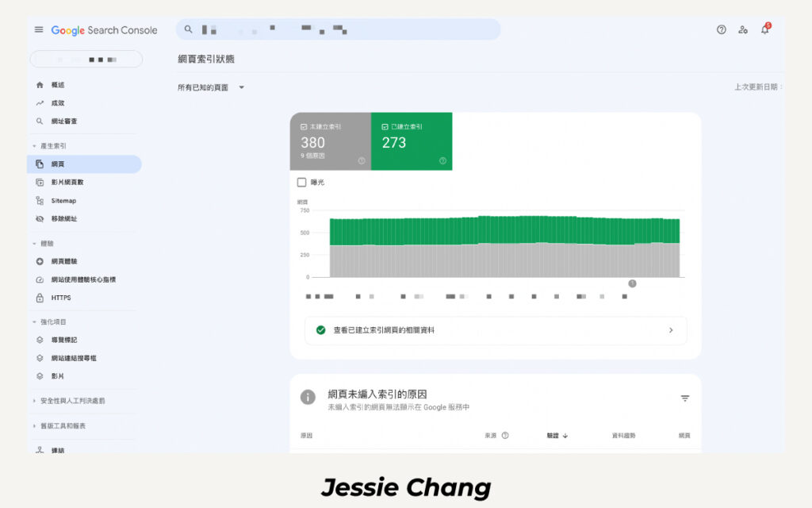This screenshot has height=508, width=812.
Task: Collapse the 體驗 section
Action: (43, 243)
